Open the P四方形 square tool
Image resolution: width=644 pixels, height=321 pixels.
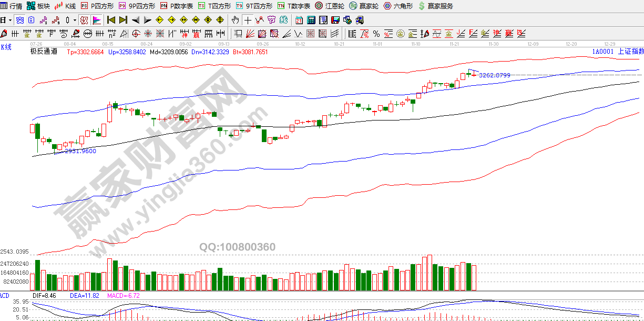click(98, 6)
